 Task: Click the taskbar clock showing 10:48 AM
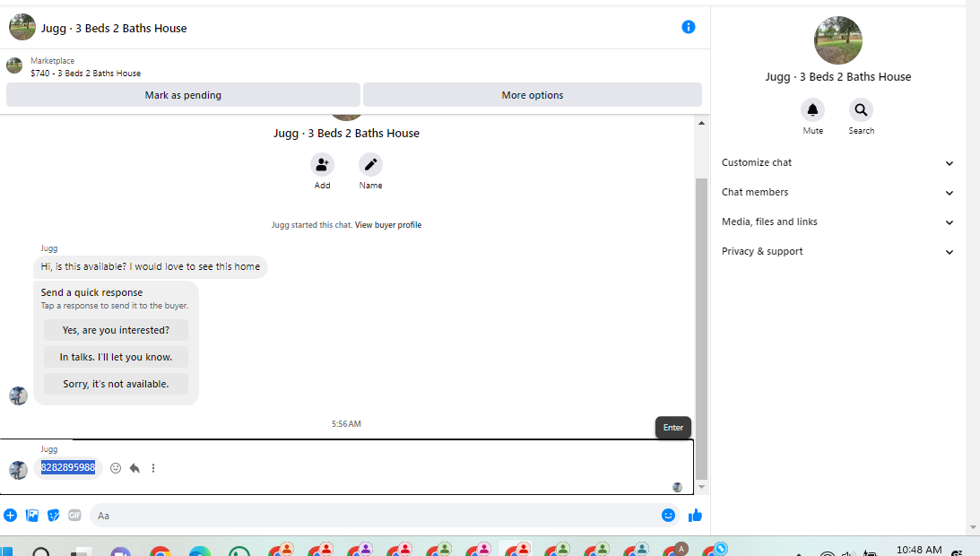pos(919,550)
